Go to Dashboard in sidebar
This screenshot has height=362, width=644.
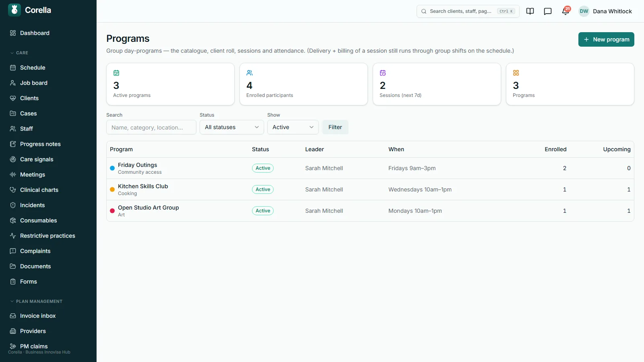(x=48, y=33)
